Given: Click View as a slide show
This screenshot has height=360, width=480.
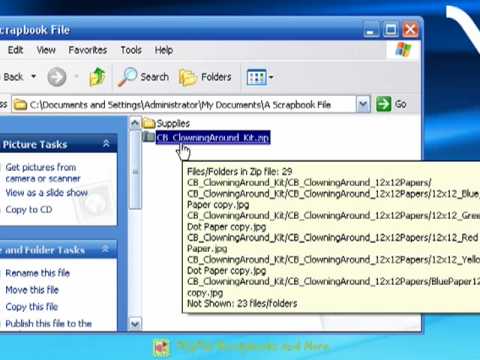Looking at the screenshot, I should point(47,193).
